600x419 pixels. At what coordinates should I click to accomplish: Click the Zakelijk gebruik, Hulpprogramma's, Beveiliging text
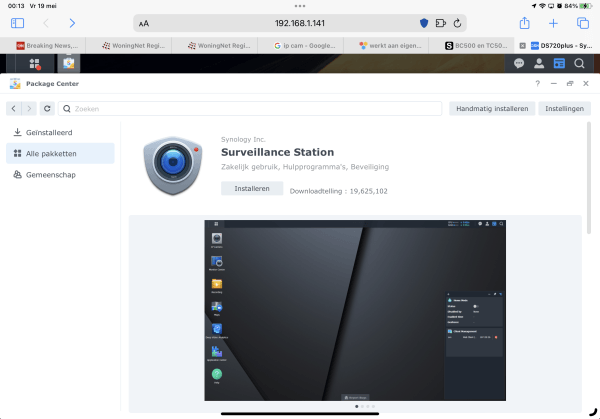click(305, 167)
